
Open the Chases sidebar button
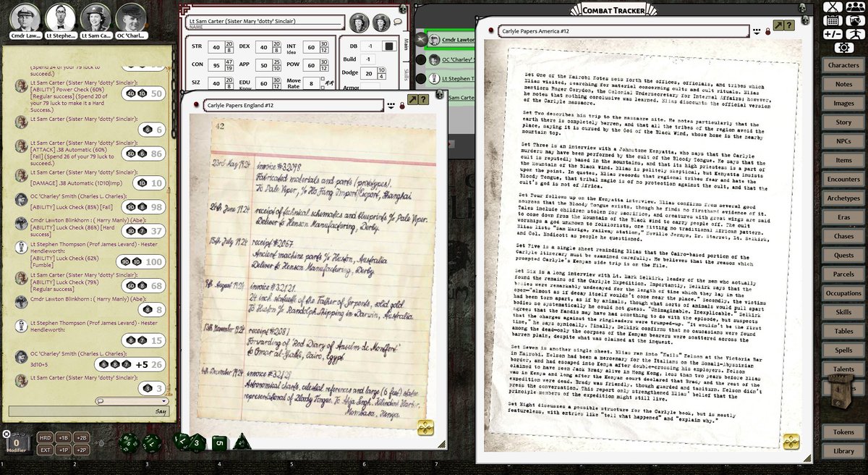tap(843, 236)
